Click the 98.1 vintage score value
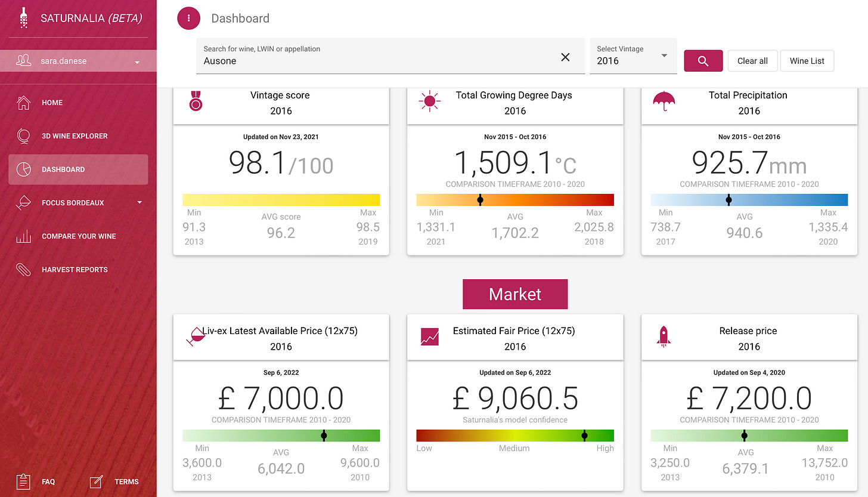Screen dimensions: 868x497 (281, 163)
